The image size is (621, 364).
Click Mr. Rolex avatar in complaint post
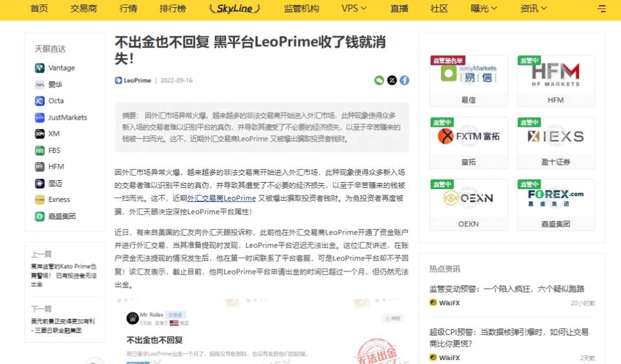tap(132, 317)
